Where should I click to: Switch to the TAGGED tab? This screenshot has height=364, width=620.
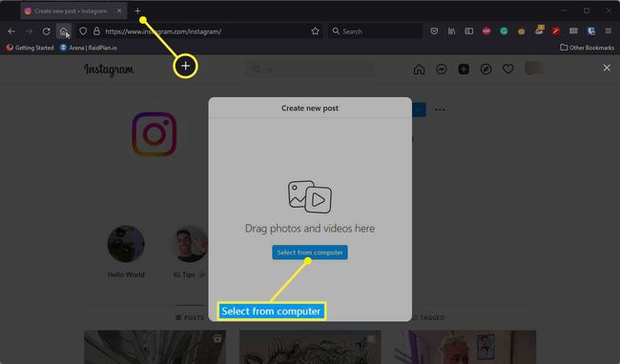click(428, 317)
